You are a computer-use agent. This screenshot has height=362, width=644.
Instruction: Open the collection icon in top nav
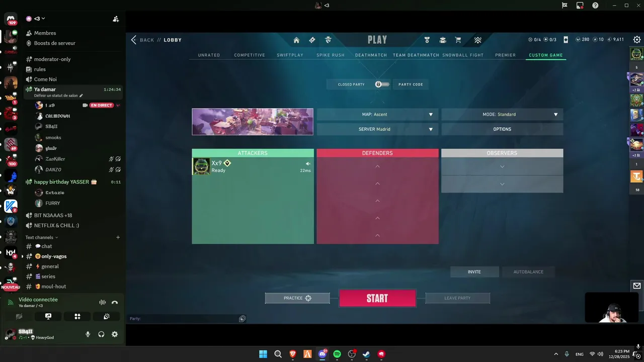pos(443,40)
